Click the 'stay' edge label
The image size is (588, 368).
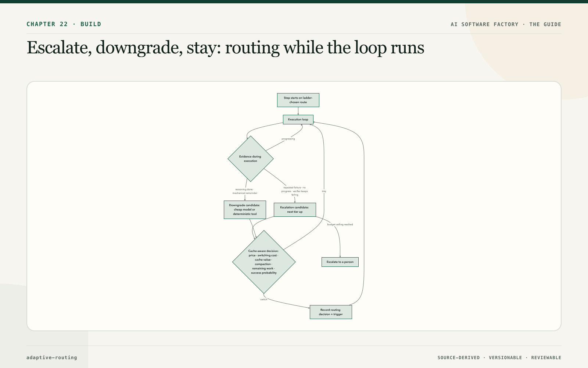(x=324, y=191)
